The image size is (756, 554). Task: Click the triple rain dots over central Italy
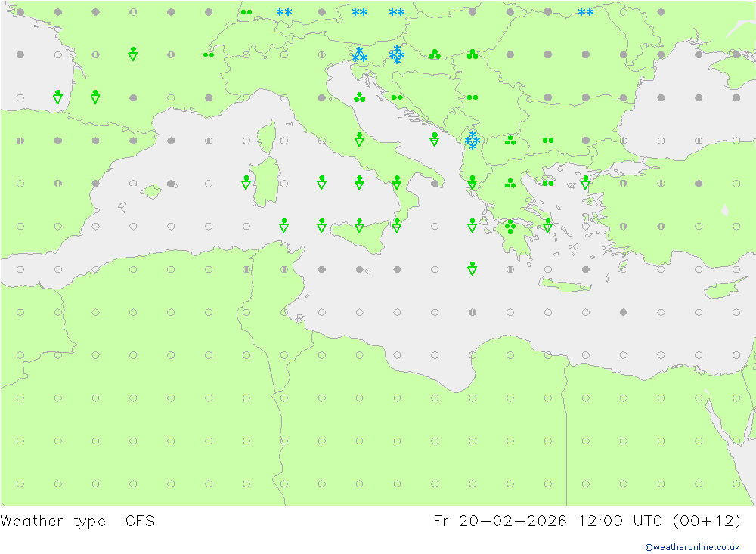point(359,97)
